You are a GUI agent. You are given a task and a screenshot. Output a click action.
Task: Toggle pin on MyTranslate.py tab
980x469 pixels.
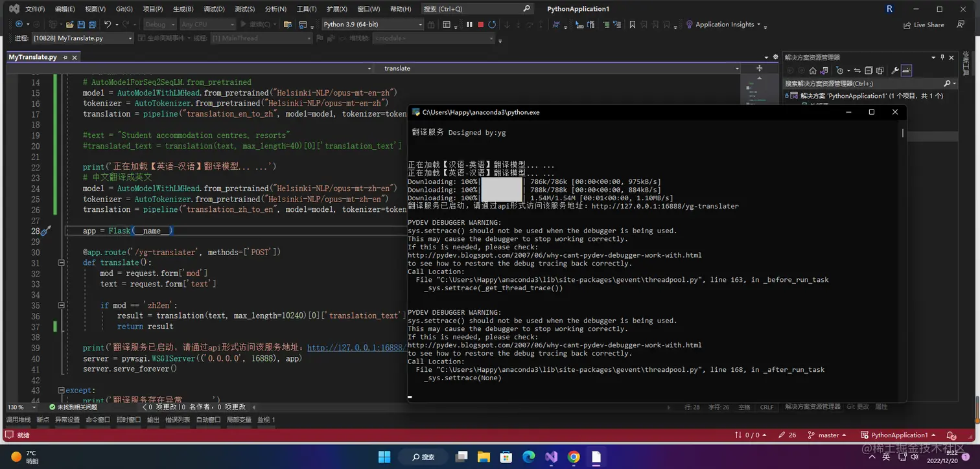pyautogui.click(x=65, y=58)
